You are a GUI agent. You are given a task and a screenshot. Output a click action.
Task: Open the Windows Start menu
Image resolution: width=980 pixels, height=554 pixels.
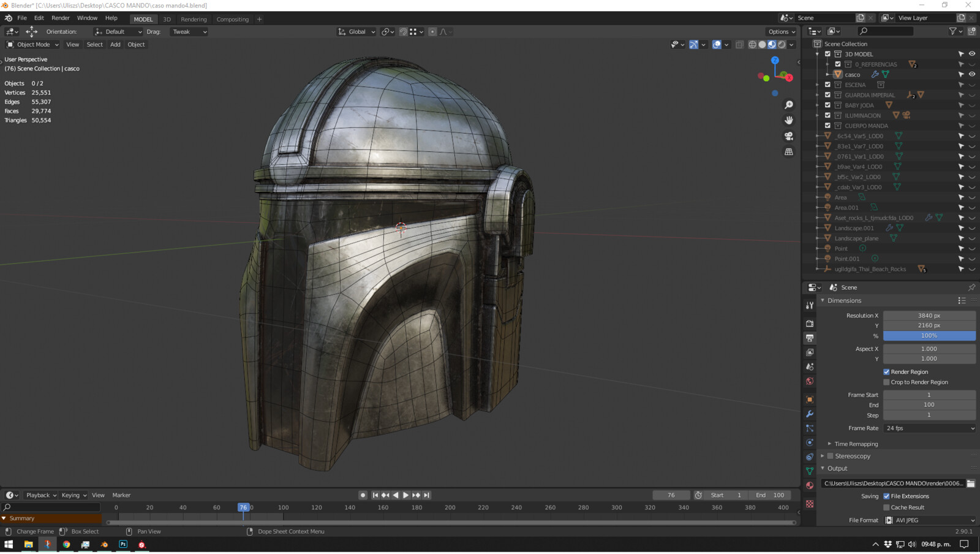pyautogui.click(x=9, y=544)
